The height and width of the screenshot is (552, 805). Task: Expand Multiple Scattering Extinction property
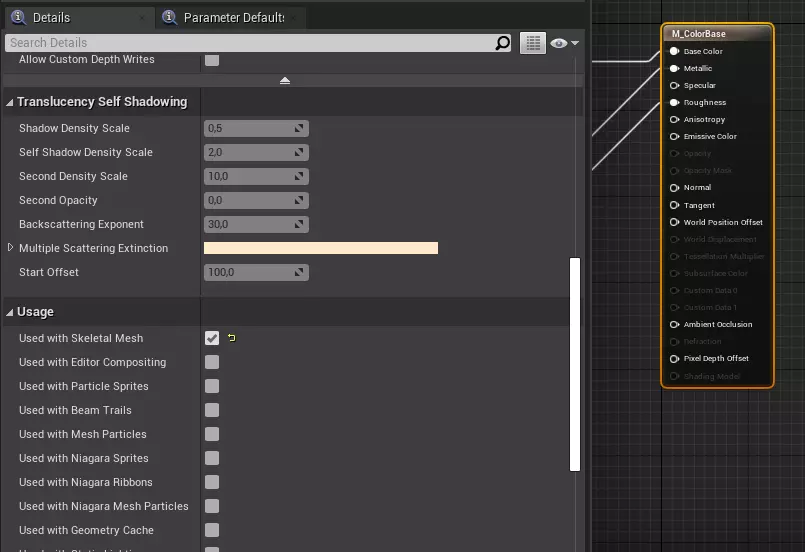(x=11, y=248)
